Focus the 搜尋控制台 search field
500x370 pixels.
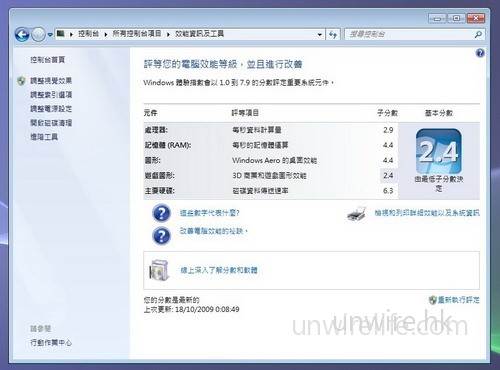click(410, 34)
